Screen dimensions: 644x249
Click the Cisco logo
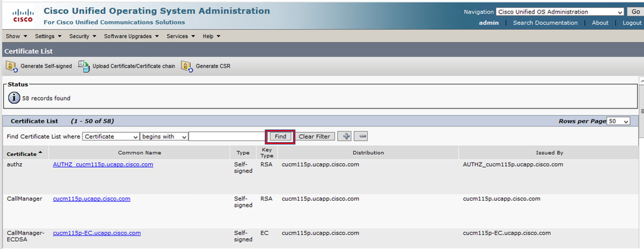pyautogui.click(x=23, y=15)
